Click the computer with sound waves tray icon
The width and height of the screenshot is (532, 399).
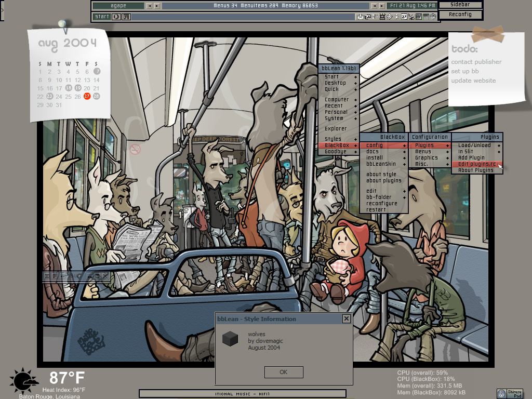click(x=375, y=17)
